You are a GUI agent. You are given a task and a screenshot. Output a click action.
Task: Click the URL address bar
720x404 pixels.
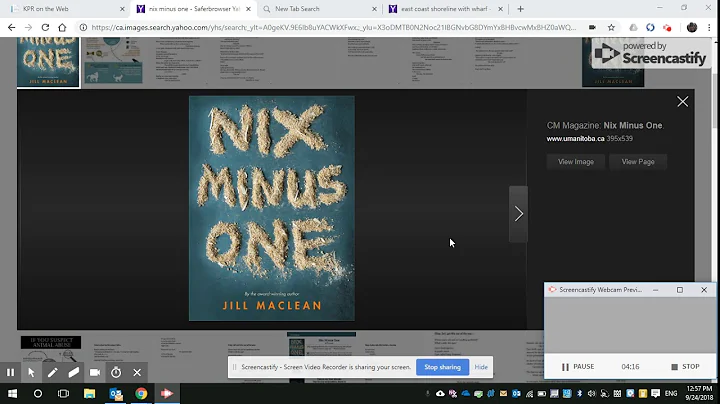pyautogui.click(x=333, y=28)
